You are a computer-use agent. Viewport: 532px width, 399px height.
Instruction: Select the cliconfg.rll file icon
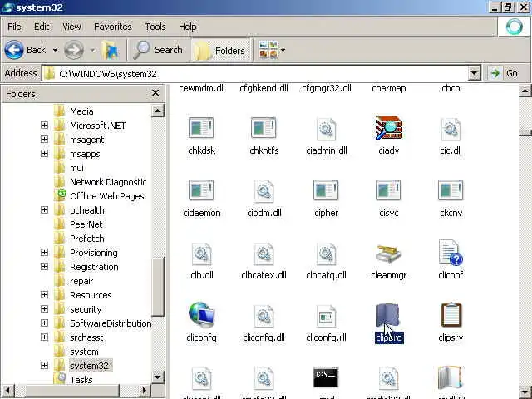pyautogui.click(x=326, y=316)
